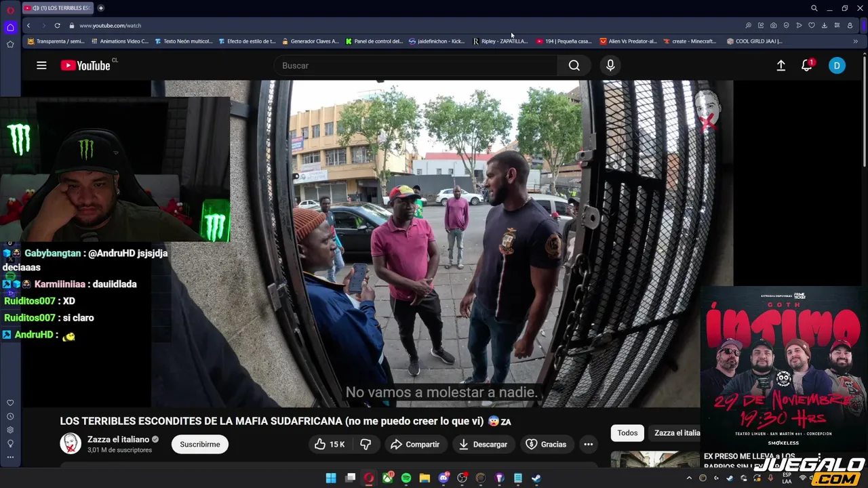Open Steam from the taskbar
The height and width of the screenshot is (488, 868).
[x=536, y=478]
